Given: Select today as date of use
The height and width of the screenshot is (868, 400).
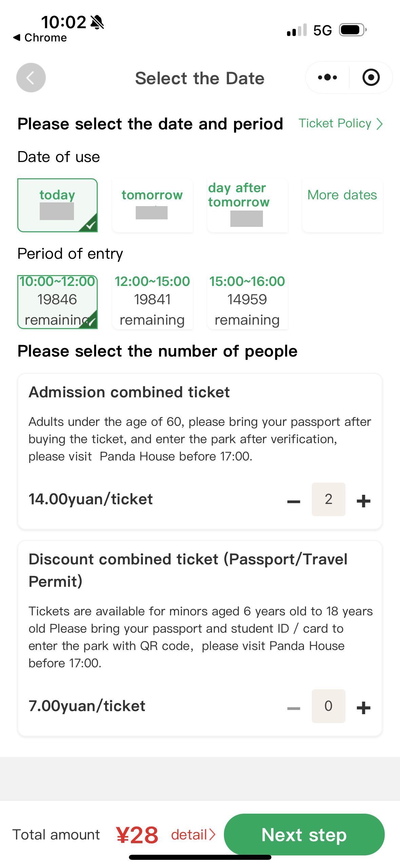Looking at the screenshot, I should pyautogui.click(x=57, y=205).
